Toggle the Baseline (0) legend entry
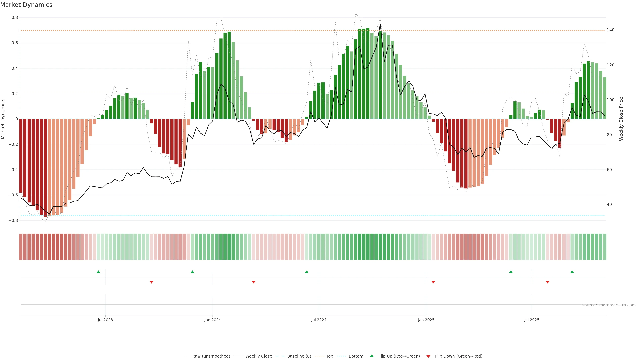The height and width of the screenshot is (362, 644). pyautogui.click(x=299, y=356)
